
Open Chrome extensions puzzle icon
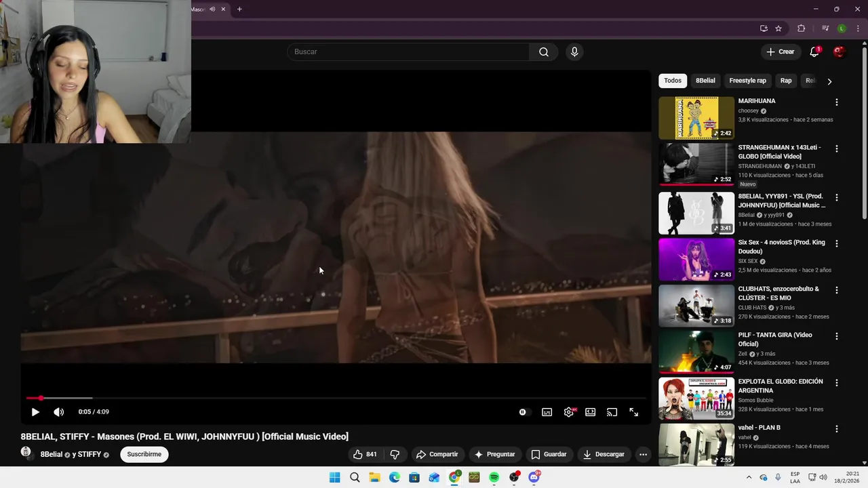pos(802,28)
